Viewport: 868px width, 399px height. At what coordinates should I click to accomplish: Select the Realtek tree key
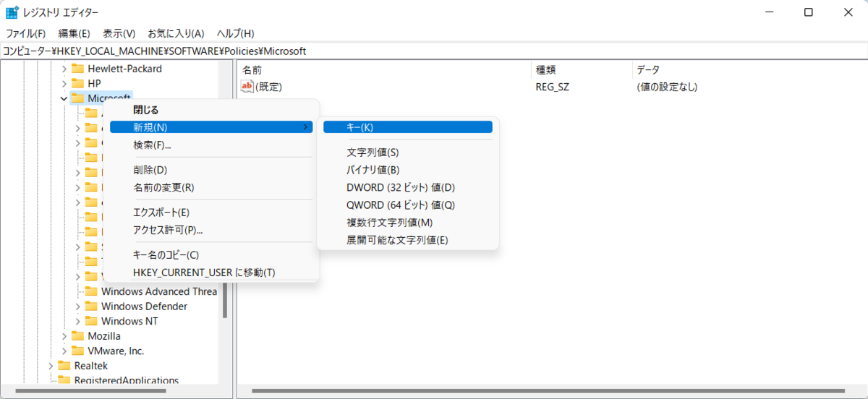(x=91, y=366)
